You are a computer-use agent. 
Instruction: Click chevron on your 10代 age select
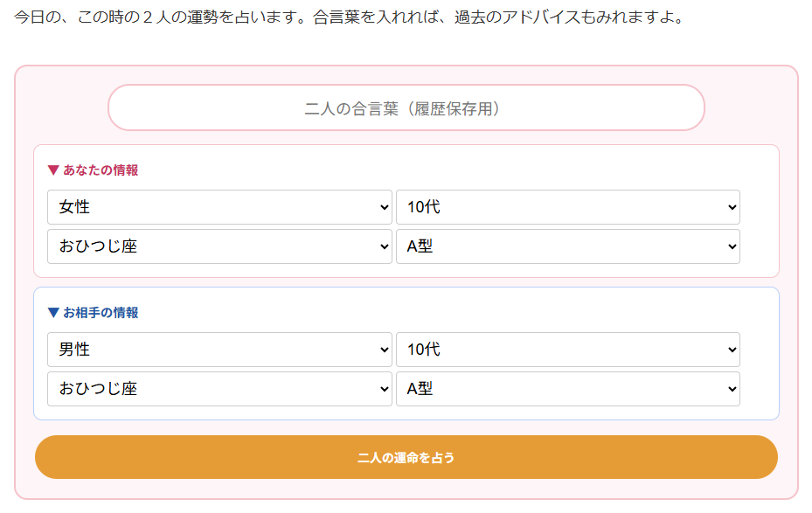coord(732,207)
